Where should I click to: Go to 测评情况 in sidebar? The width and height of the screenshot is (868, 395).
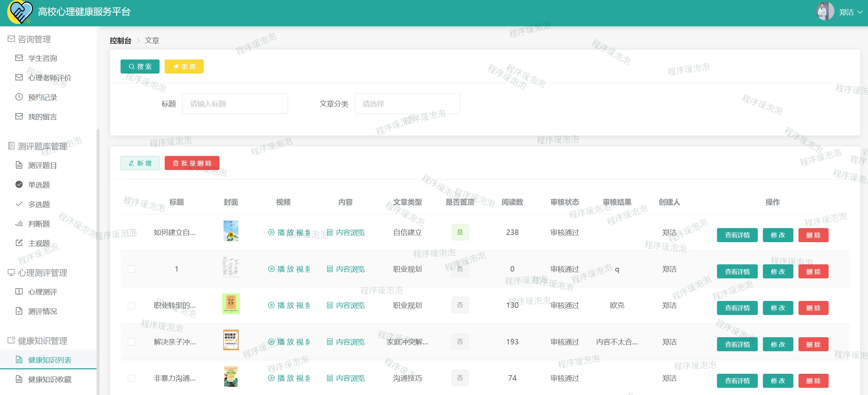point(42,312)
